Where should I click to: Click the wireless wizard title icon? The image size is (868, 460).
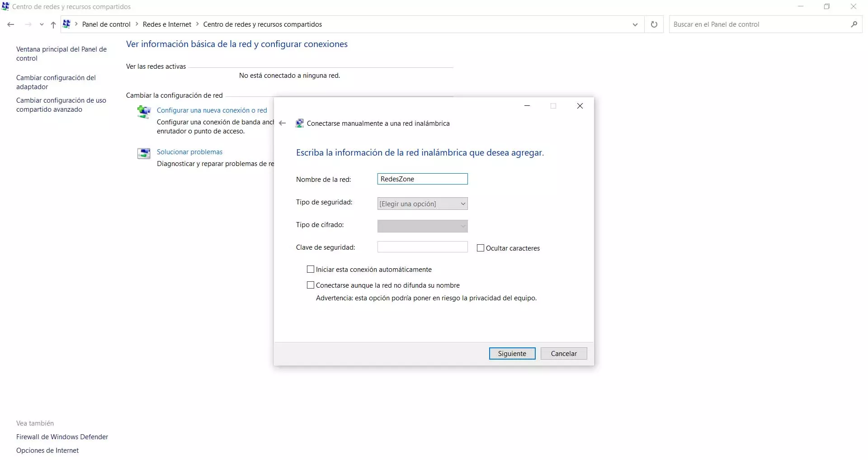[x=299, y=123]
